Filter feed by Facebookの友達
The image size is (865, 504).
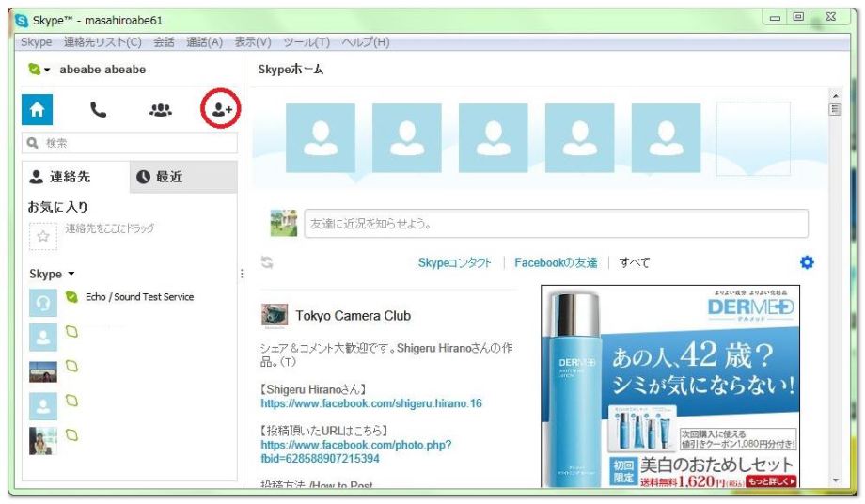556,262
